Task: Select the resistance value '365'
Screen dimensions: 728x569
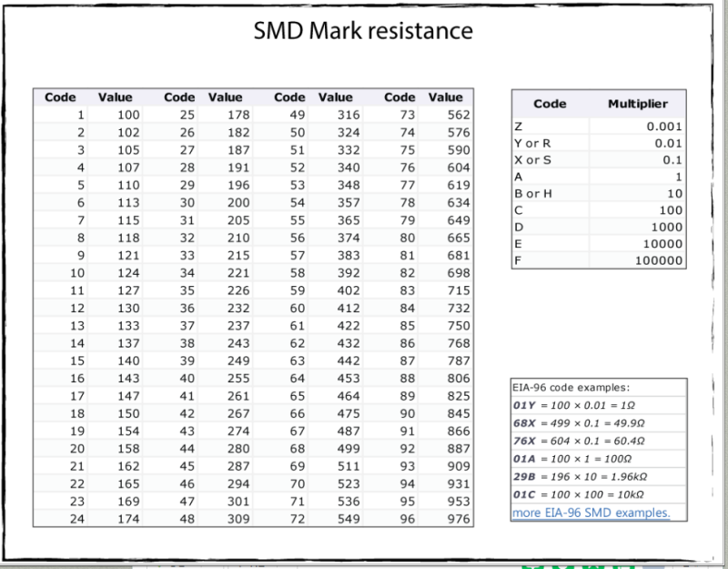Action: (x=349, y=220)
